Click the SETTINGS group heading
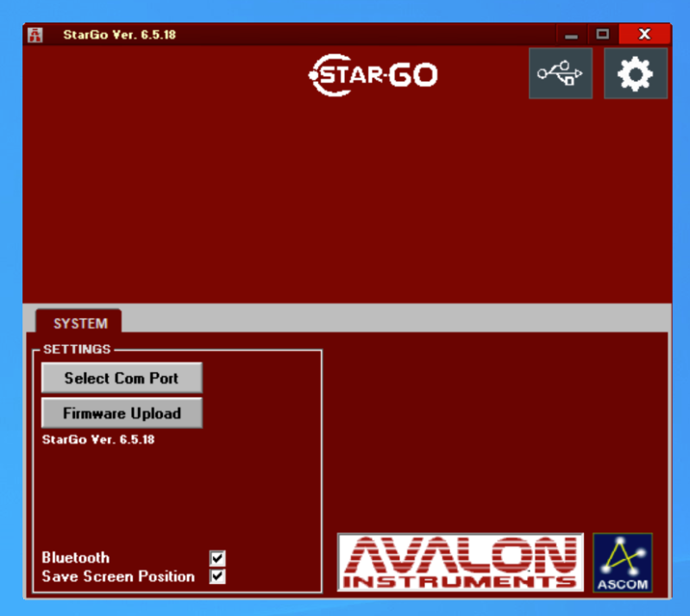690x616 pixels. tap(77, 349)
